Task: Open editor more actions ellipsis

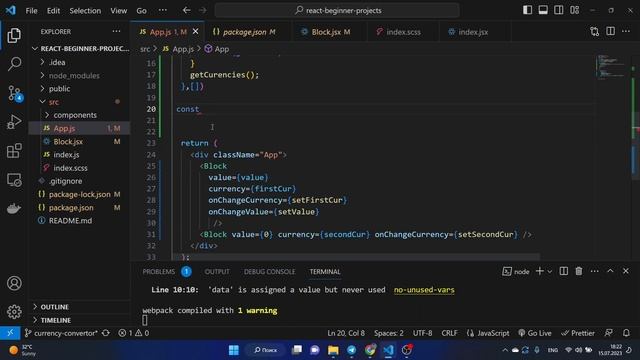Action: (x=626, y=31)
